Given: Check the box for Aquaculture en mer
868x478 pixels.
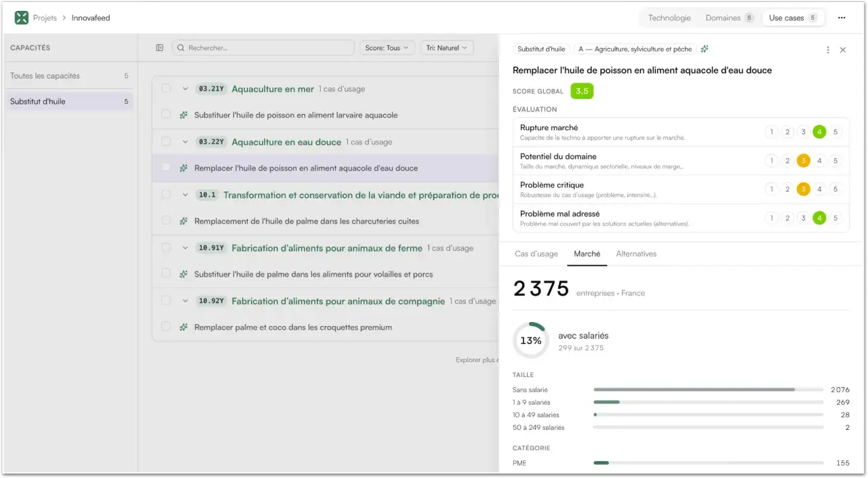Looking at the screenshot, I should (x=166, y=88).
